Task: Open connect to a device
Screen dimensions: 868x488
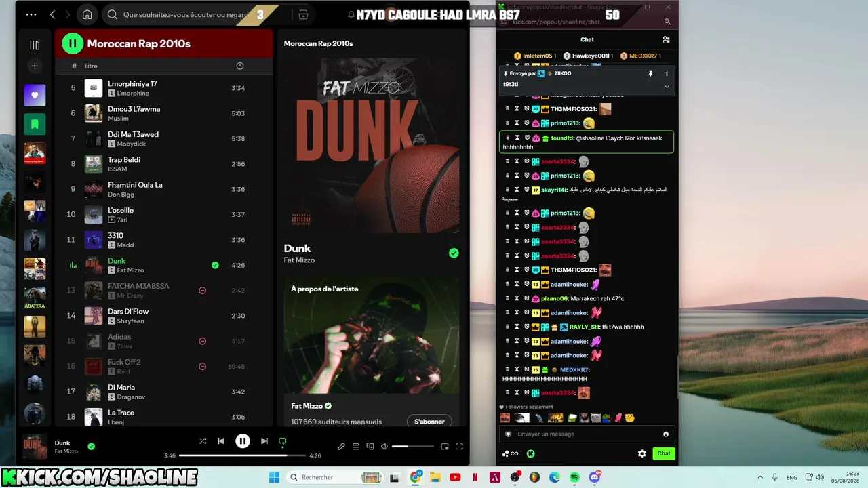Action: point(370,447)
